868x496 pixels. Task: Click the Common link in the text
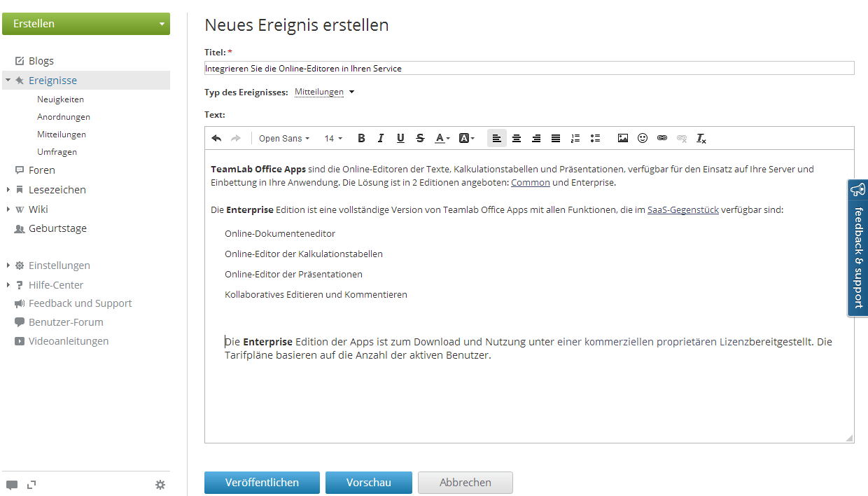point(531,182)
